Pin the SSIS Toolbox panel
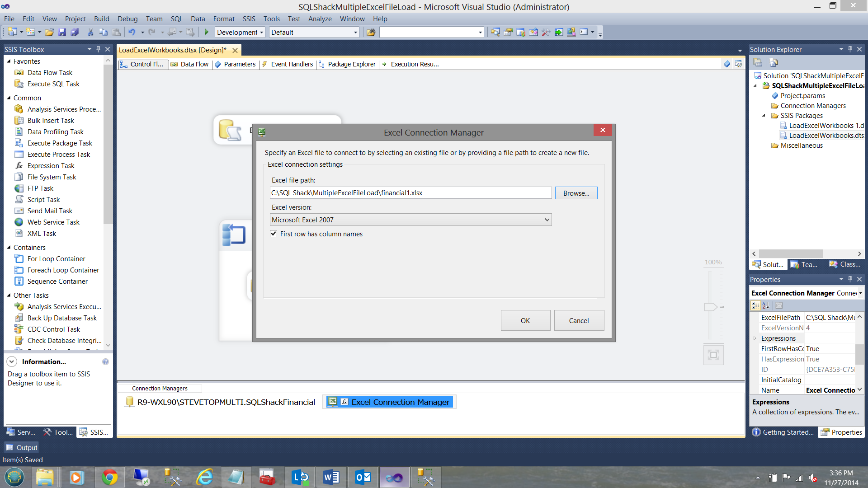868x488 pixels. (x=98, y=49)
